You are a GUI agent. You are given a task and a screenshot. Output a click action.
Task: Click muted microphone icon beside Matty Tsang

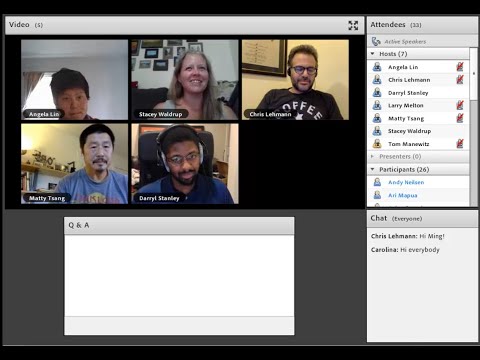[x=460, y=118]
